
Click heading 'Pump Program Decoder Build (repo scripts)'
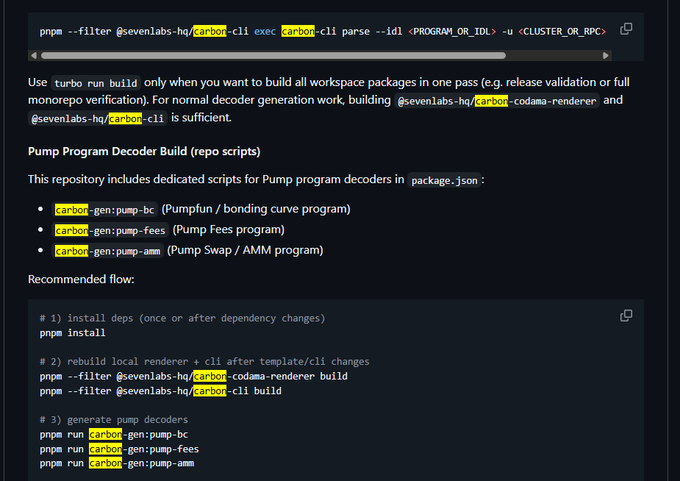(144, 151)
